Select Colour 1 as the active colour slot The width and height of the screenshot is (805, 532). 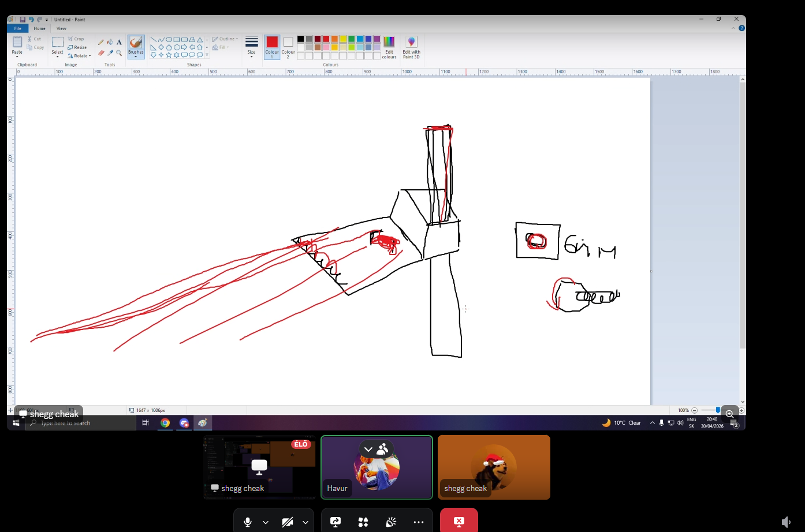(x=272, y=47)
